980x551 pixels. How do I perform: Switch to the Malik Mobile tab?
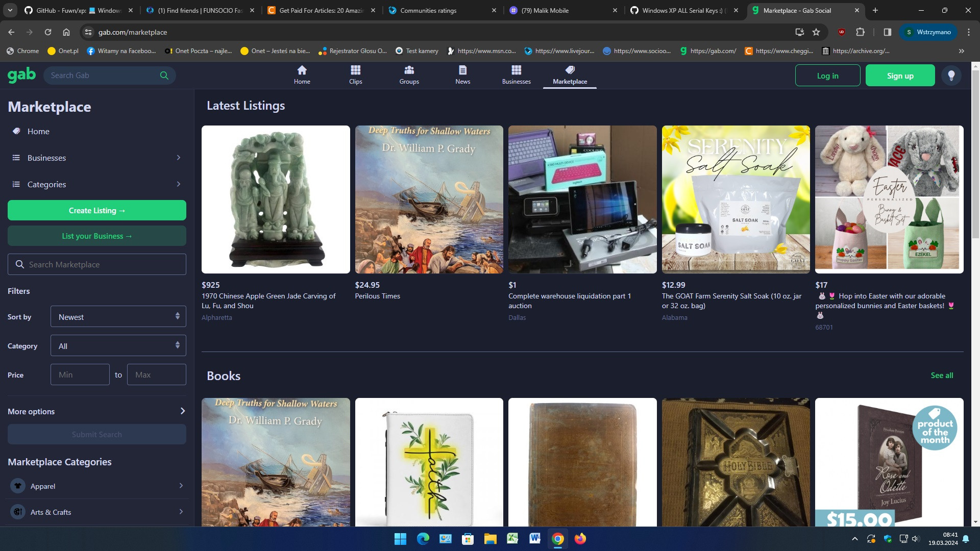563,10
